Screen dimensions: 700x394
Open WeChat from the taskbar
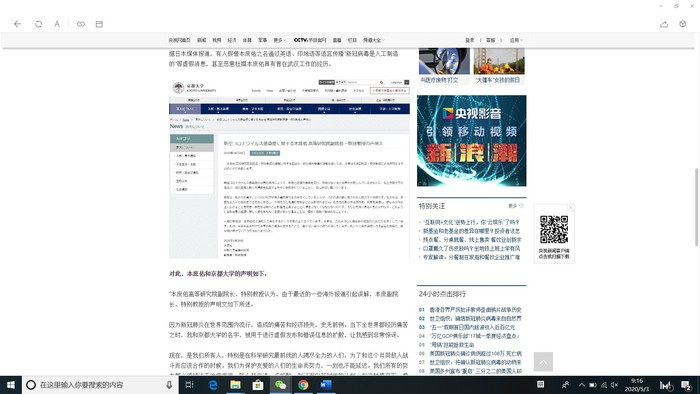coord(280,385)
